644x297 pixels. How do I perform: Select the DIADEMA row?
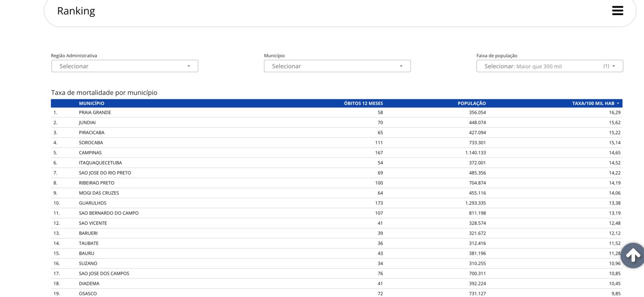336,283
